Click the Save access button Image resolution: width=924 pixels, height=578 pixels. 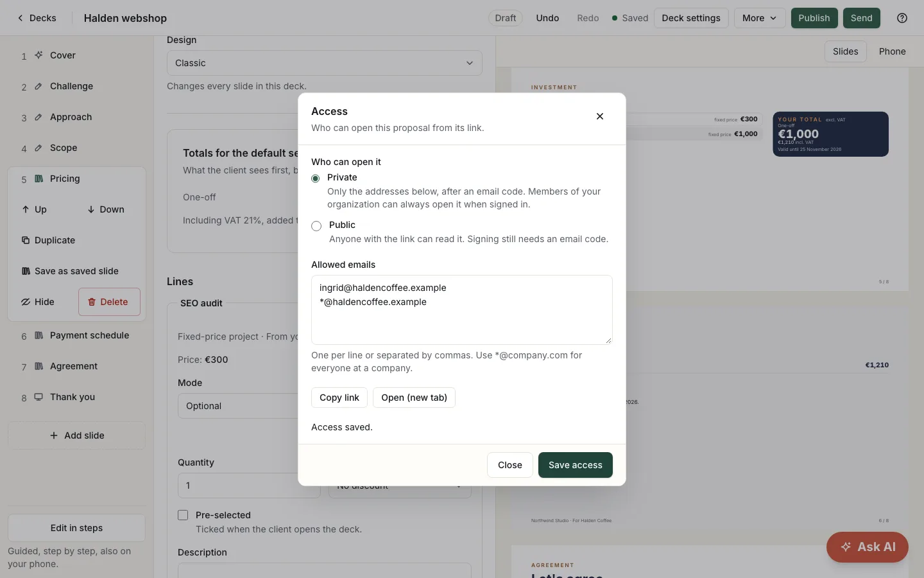(576, 465)
